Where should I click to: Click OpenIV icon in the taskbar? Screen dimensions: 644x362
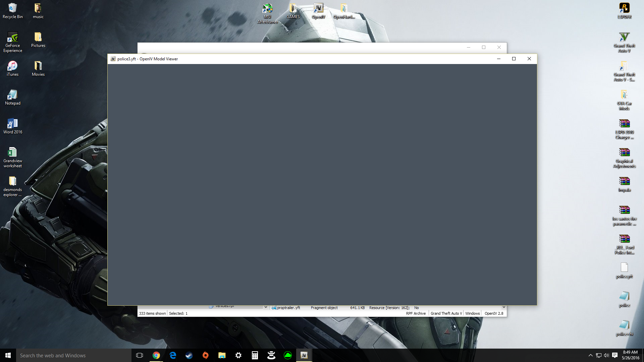304,355
